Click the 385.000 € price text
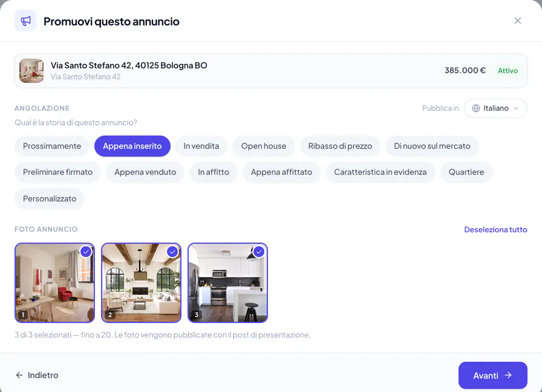The height and width of the screenshot is (392, 542). point(465,71)
